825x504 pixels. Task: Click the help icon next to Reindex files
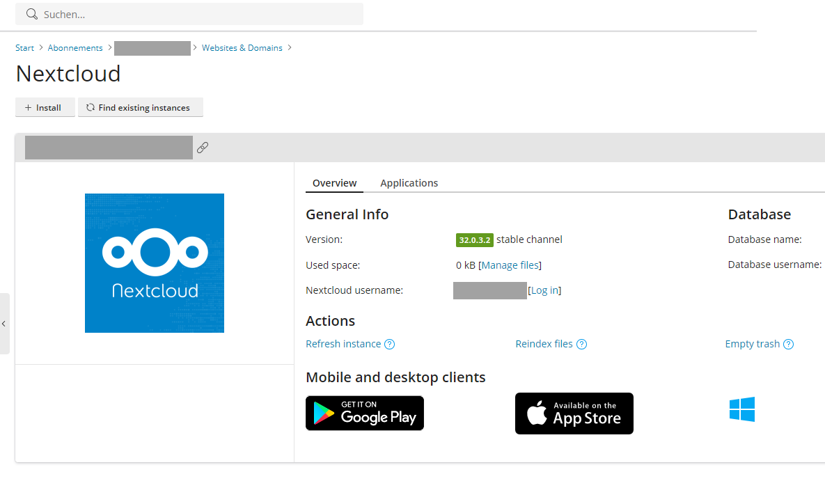coord(582,345)
